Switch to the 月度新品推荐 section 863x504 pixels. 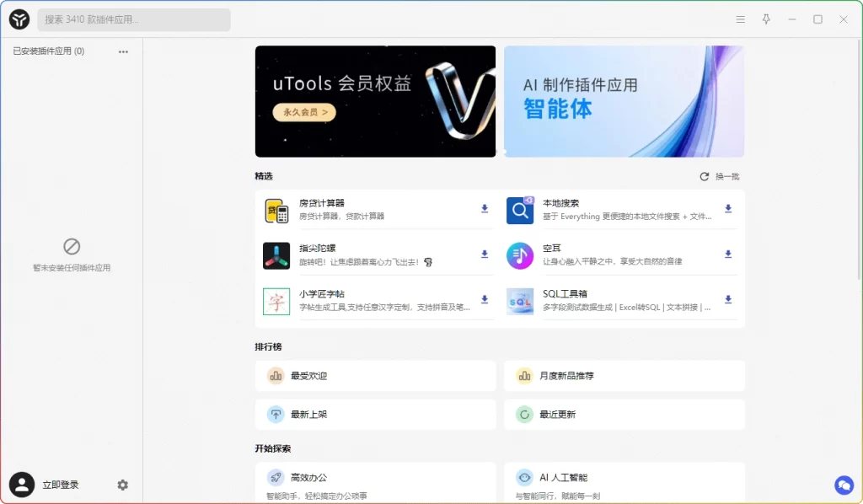tap(624, 376)
